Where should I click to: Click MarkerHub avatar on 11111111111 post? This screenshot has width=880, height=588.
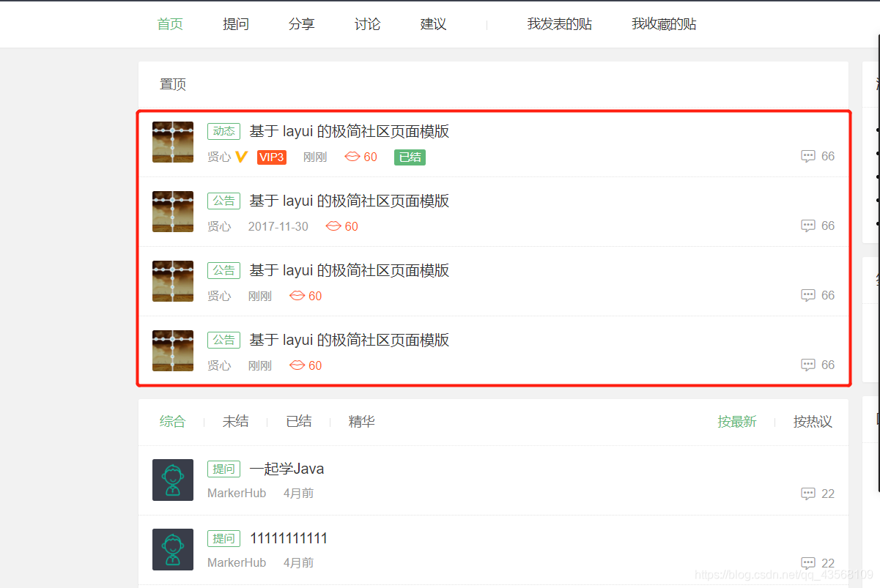click(173, 549)
